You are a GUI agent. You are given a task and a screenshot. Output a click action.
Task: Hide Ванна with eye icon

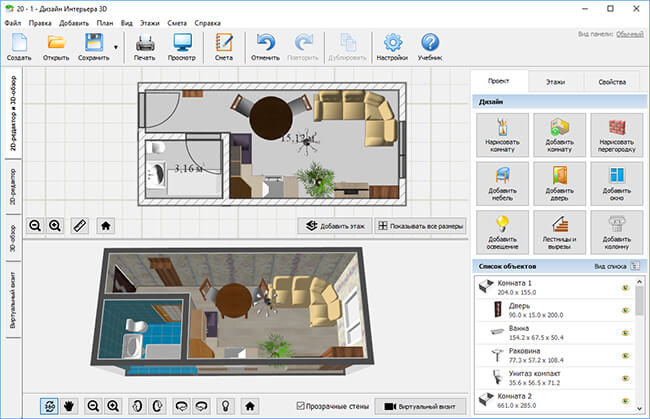pyautogui.click(x=626, y=333)
